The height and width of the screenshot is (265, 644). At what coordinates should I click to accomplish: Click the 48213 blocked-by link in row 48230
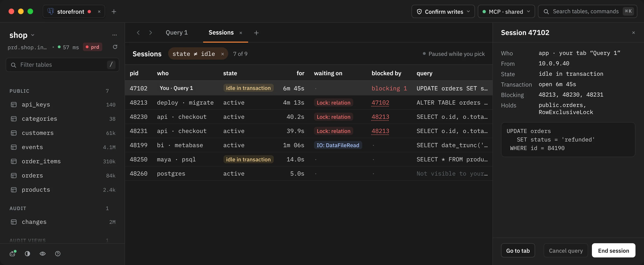380,117
